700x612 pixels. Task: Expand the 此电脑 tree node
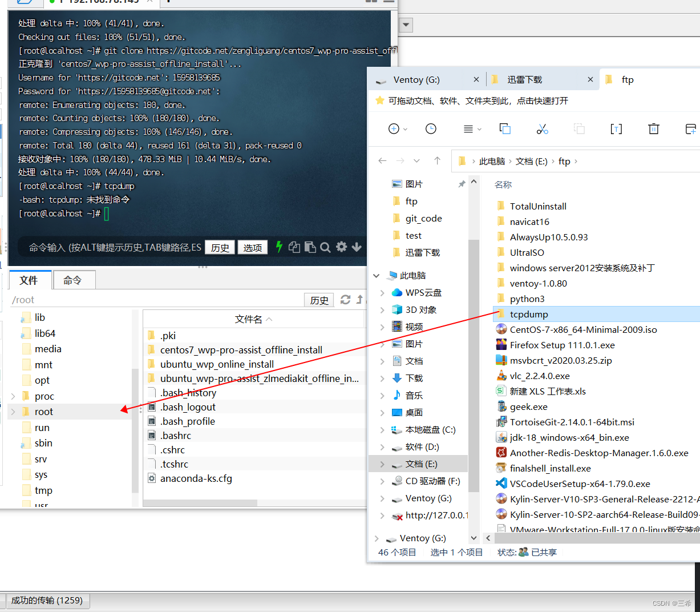(375, 275)
